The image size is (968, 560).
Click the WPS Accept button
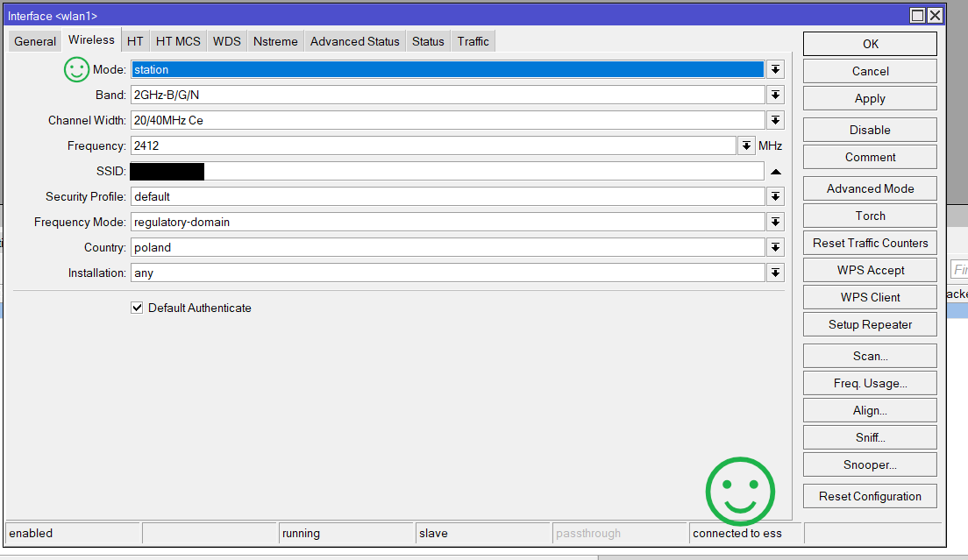(870, 270)
